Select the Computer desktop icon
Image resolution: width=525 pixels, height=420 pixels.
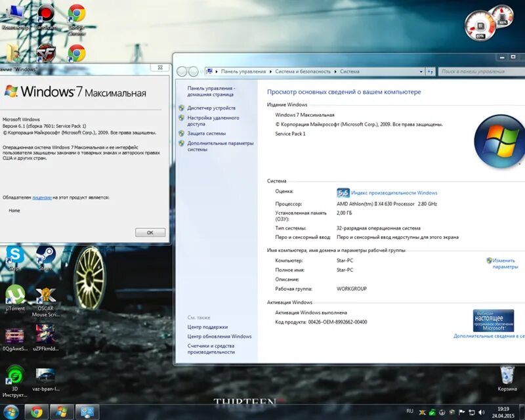tap(15, 18)
